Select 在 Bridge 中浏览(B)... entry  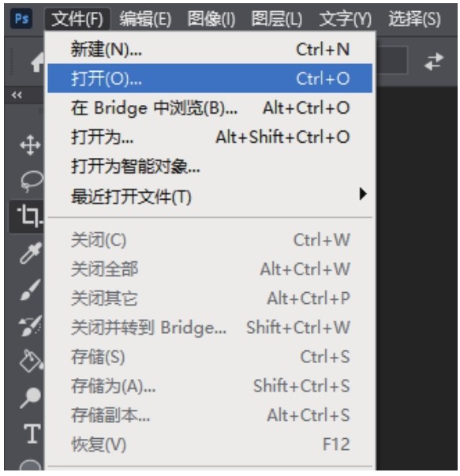click(x=210, y=108)
